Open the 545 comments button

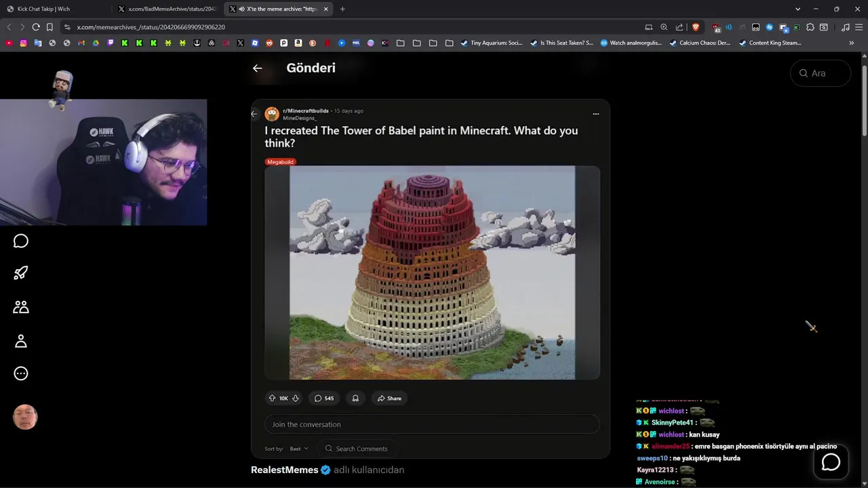(324, 399)
